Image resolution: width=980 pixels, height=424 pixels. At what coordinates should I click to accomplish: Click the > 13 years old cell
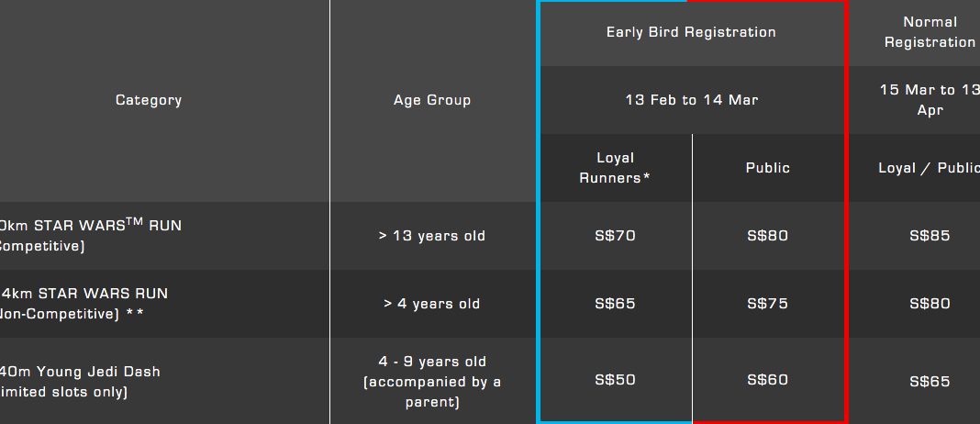coord(432,236)
